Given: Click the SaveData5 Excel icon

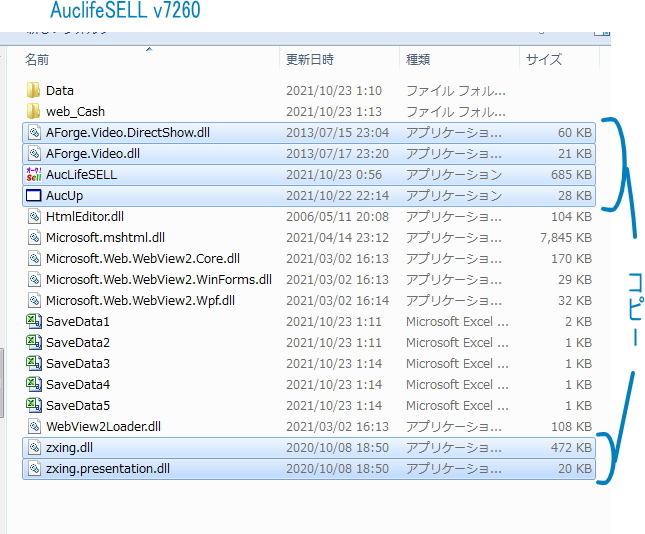Looking at the screenshot, I should [x=34, y=405].
